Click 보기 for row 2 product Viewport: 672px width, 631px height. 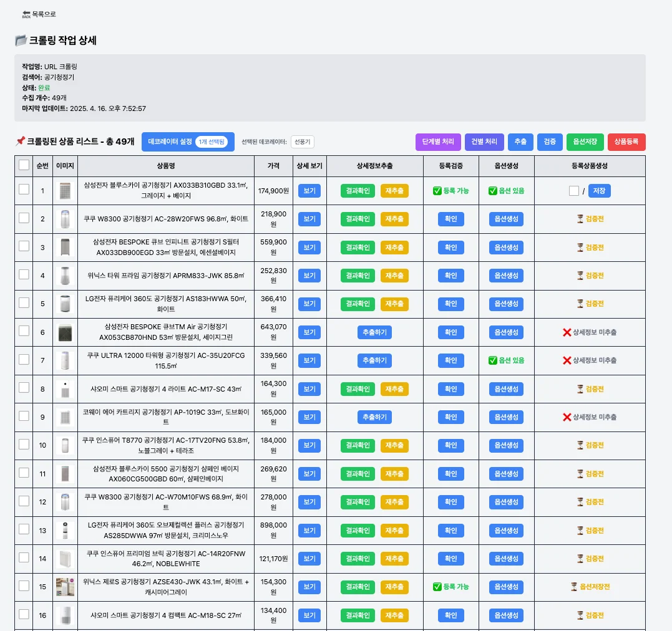[x=309, y=219]
